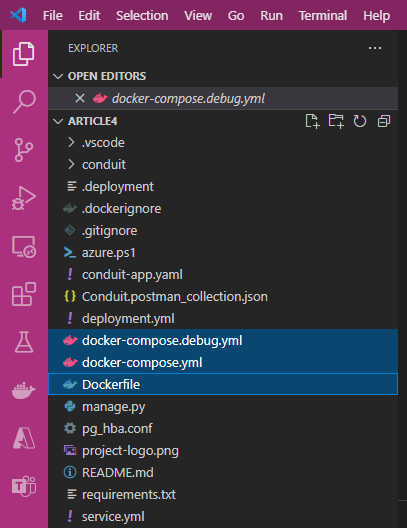Refresh the ARTICLE4 explorer
This screenshot has height=528, width=407.
(x=360, y=121)
